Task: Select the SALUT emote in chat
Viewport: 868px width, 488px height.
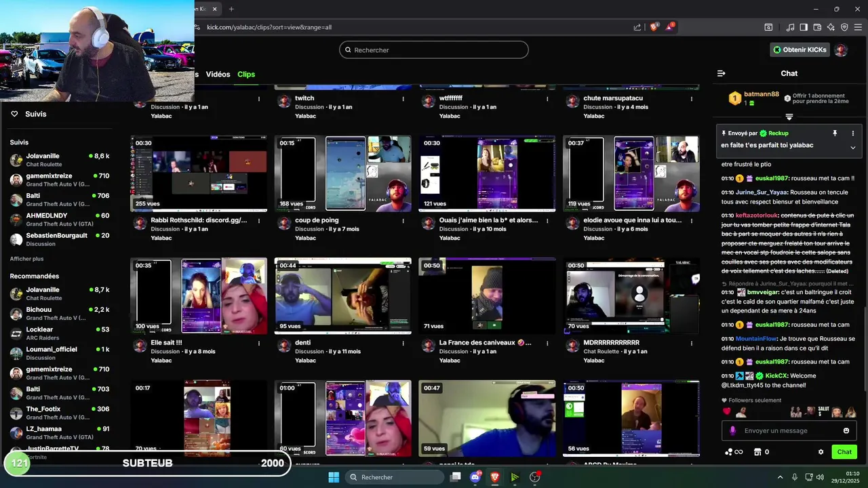Action: point(824,412)
